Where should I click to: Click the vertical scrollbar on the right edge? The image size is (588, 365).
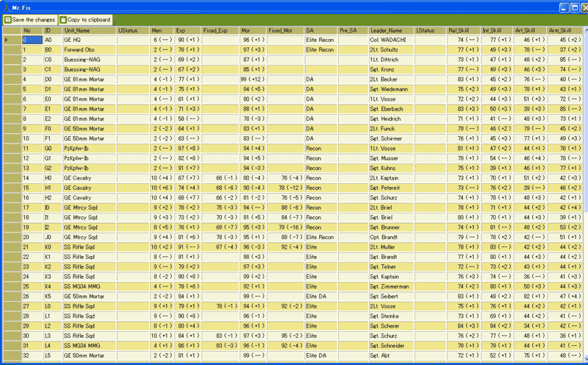585,195
